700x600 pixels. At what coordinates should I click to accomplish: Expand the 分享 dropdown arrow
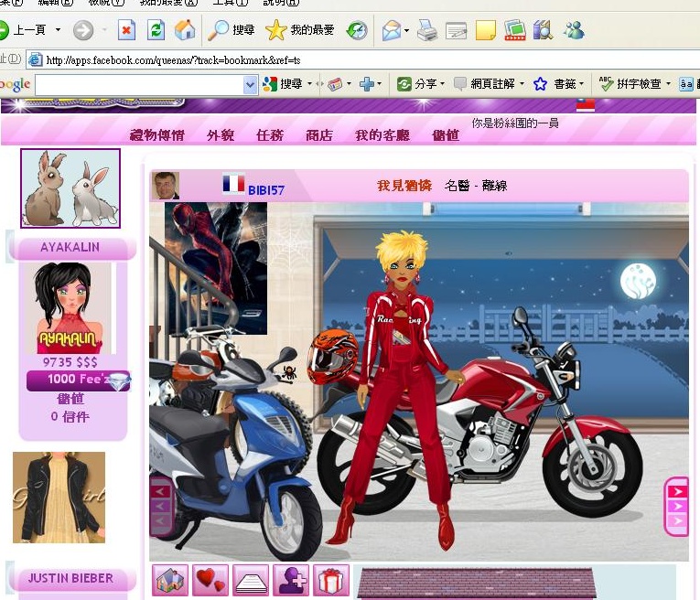coord(442,84)
